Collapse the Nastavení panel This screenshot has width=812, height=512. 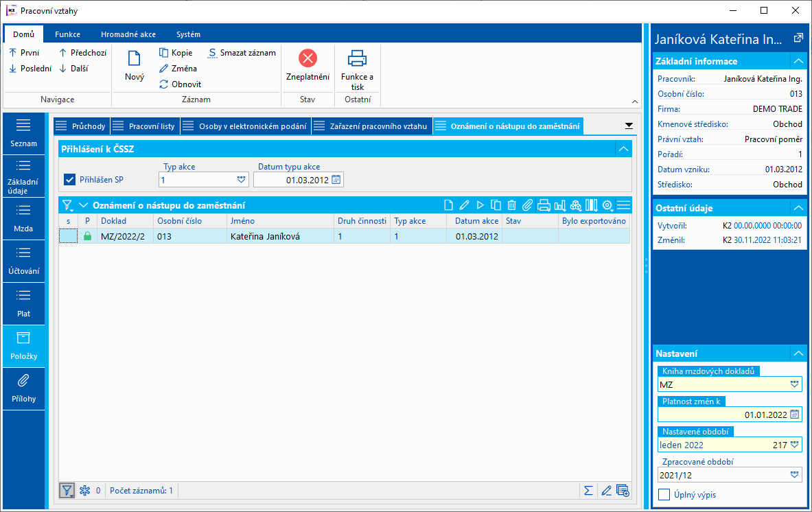tap(798, 353)
